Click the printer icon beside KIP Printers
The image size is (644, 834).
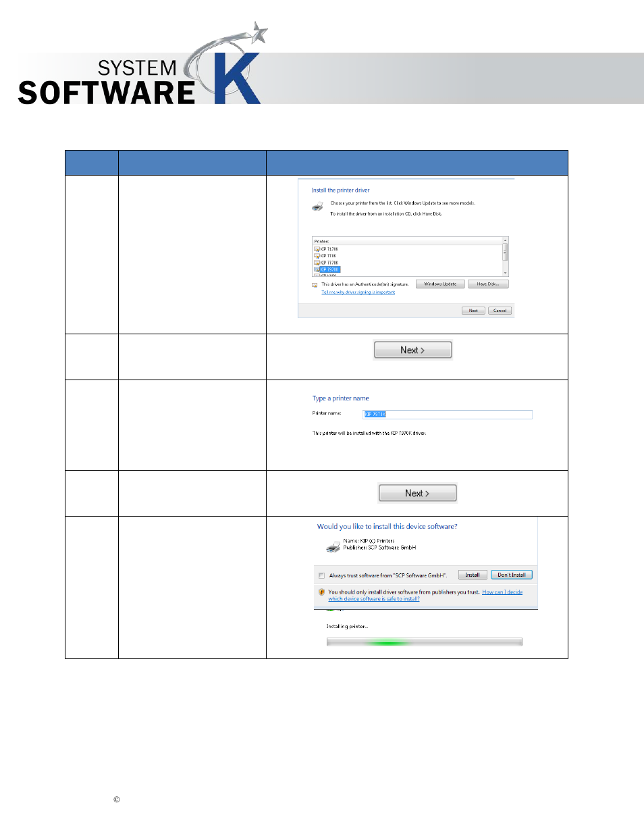(333, 546)
